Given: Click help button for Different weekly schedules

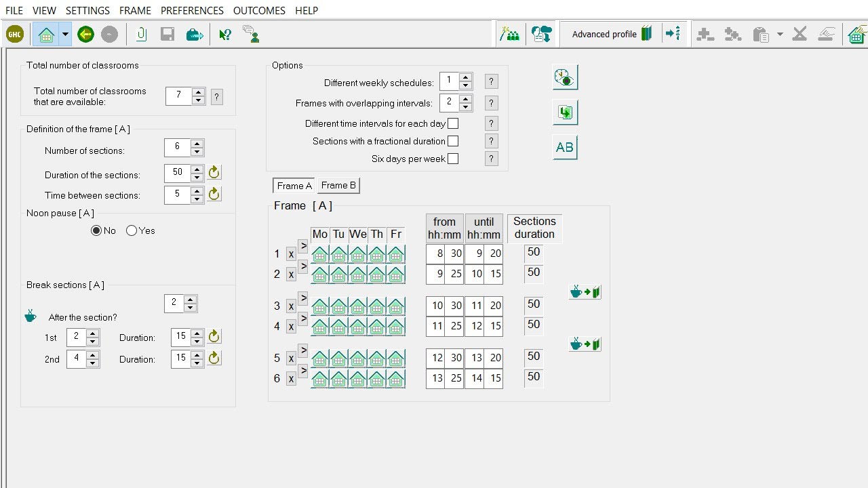Looking at the screenshot, I should (x=492, y=81).
